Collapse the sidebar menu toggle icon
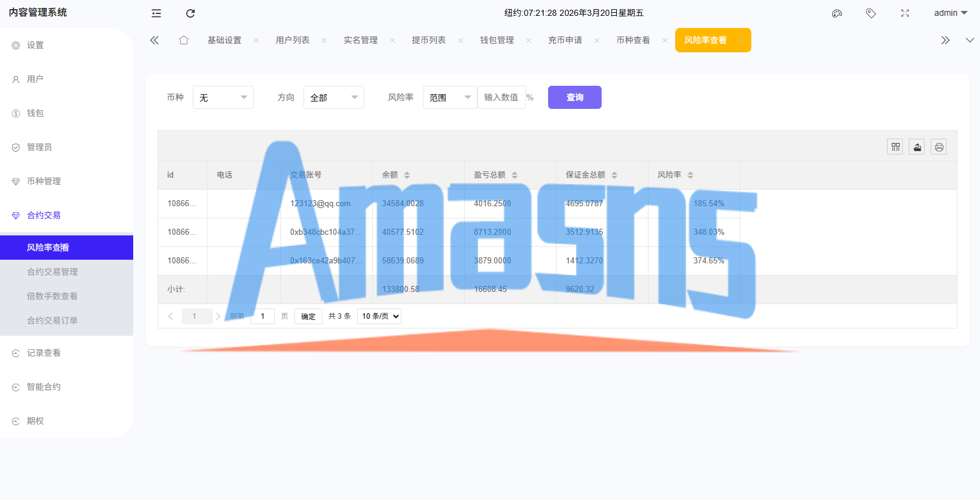Screen dimensions: 980x500 coord(156,13)
